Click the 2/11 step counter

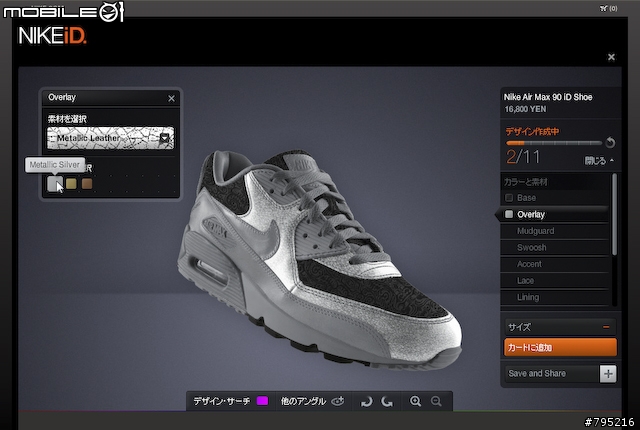[x=523, y=157]
